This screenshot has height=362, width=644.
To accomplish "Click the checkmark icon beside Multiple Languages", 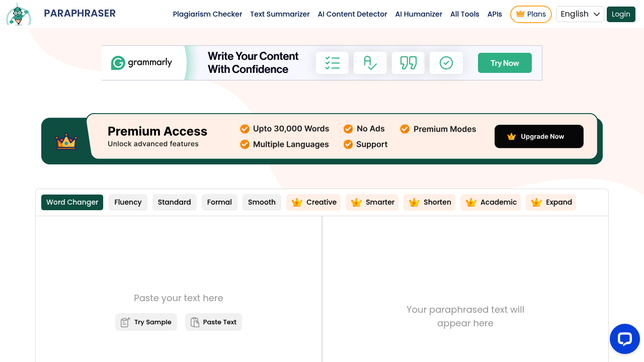I will pos(245,144).
